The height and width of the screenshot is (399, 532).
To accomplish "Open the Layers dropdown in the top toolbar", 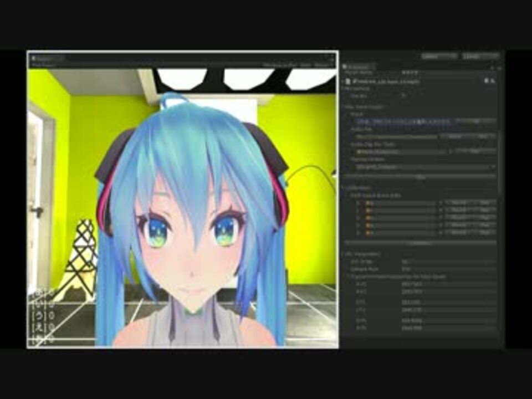I will tap(439, 56).
